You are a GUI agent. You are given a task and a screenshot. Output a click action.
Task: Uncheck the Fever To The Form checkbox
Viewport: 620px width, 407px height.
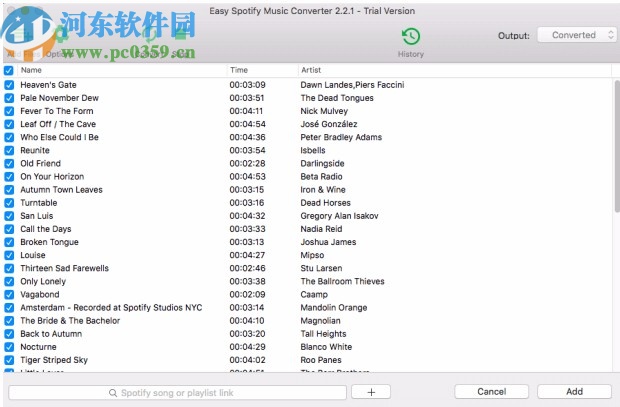coord(9,111)
